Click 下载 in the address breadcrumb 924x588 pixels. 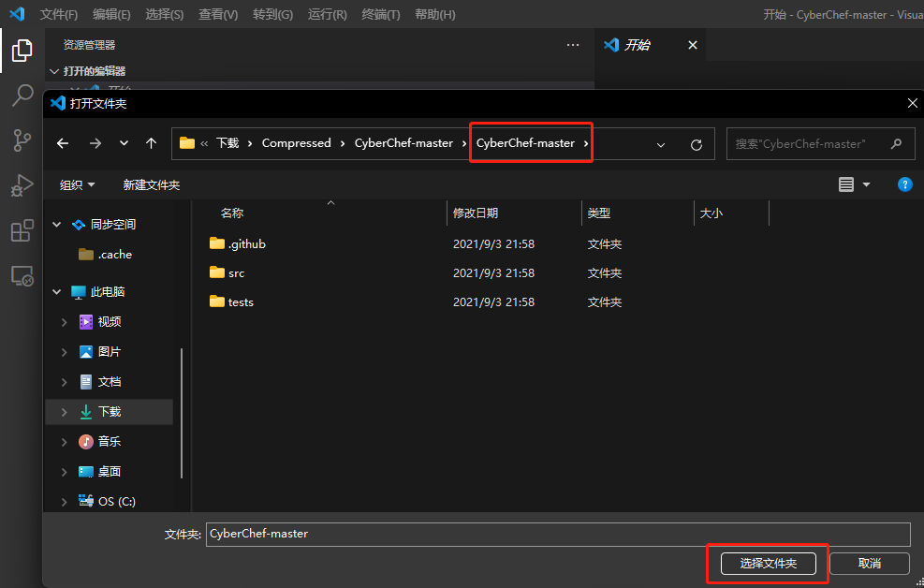(227, 143)
